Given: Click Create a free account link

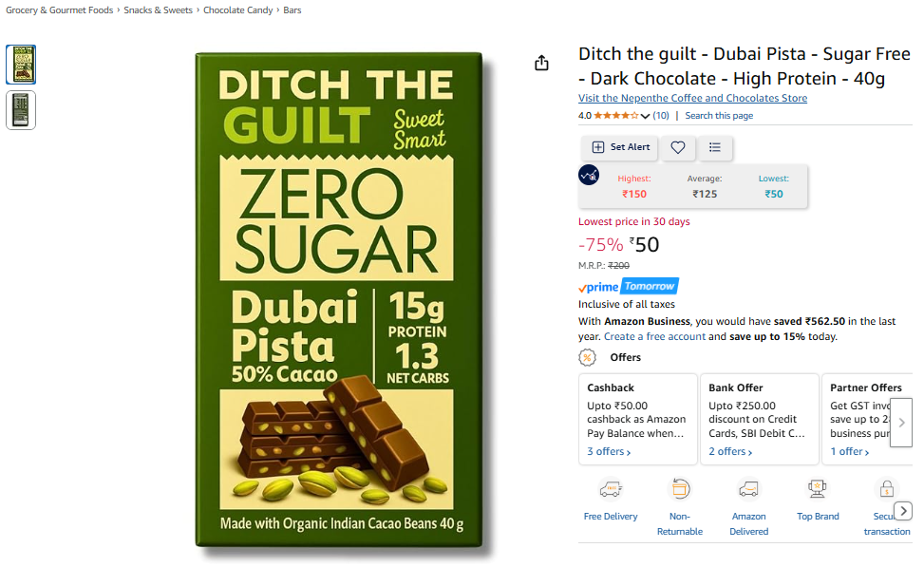Looking at the screenshot, I should (654, 336).
